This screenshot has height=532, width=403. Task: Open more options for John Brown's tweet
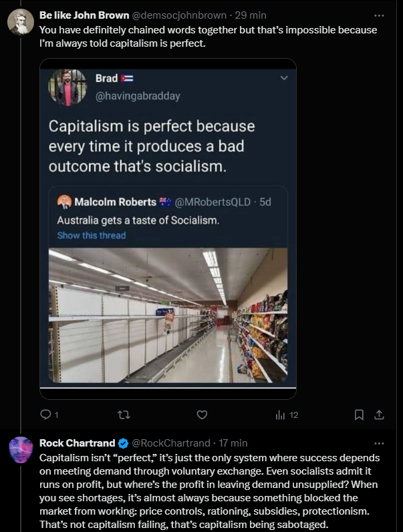click(379, 15)
